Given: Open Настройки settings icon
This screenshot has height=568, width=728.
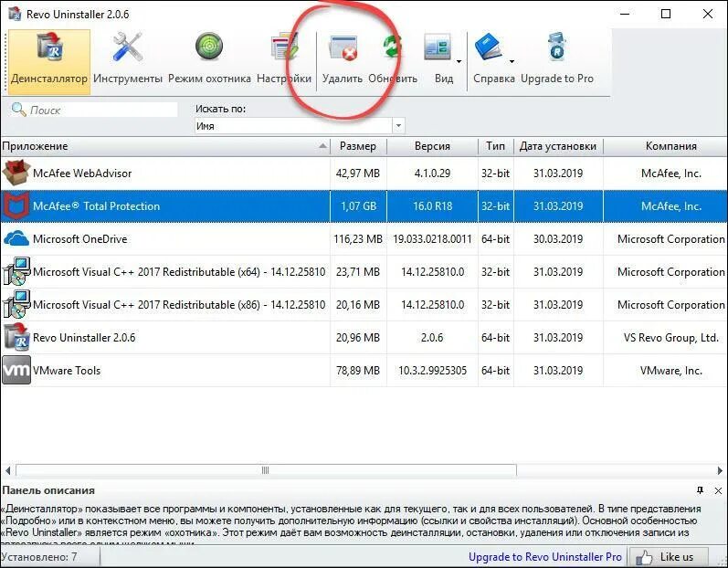Looking at the screenshot, I should (284, 47).
